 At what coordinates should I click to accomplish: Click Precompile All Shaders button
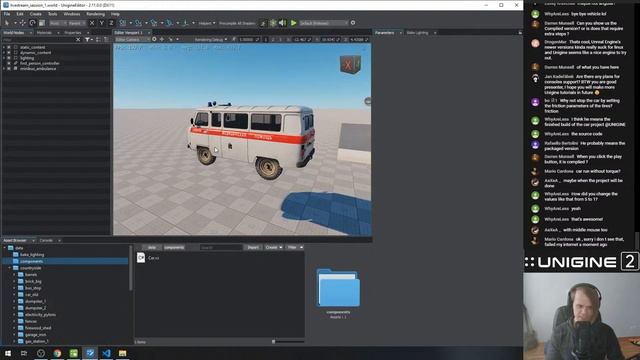[x=237, y=23]
